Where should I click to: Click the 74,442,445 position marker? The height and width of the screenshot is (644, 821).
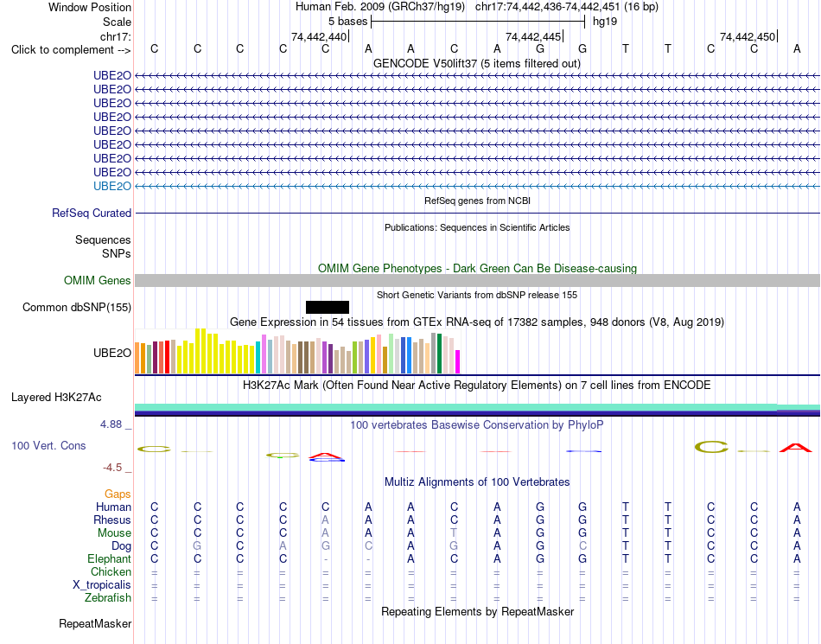click(x=533, y=36)
